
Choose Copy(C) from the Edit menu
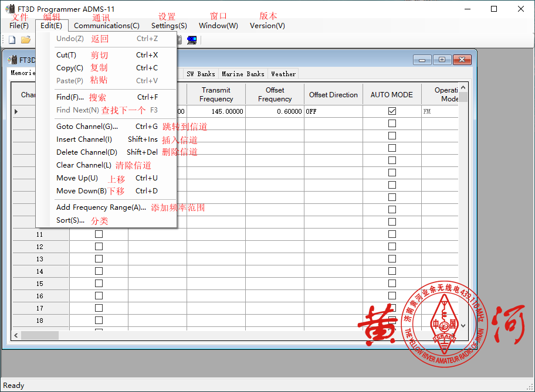[x=70, y=68]
